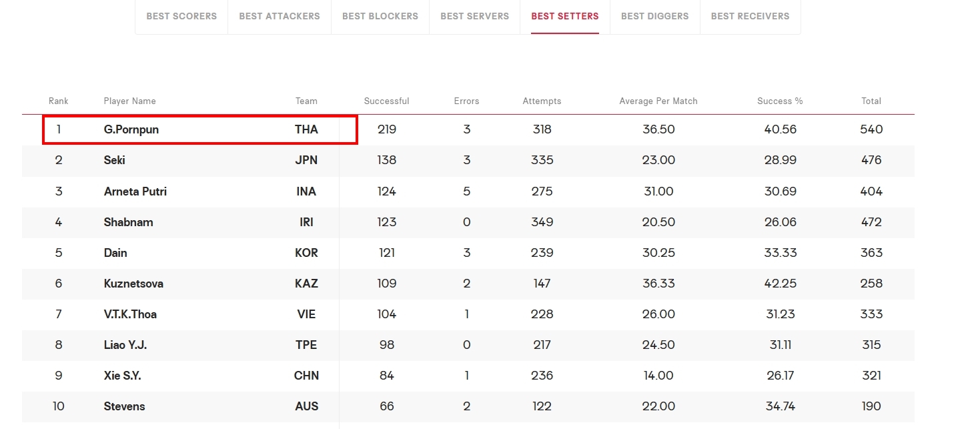
Task: Open Kuznetsova's player entry
Action: coord(468,284)
